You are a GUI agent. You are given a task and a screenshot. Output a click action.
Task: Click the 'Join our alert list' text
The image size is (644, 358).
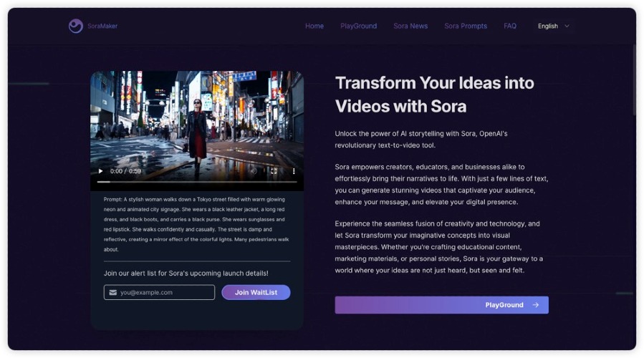click(x=186, y=273)
